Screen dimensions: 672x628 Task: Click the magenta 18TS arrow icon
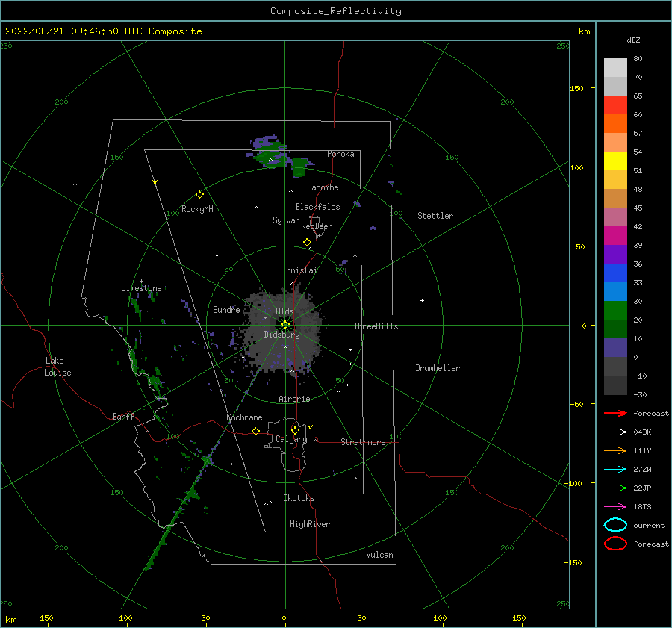(615, 507)
